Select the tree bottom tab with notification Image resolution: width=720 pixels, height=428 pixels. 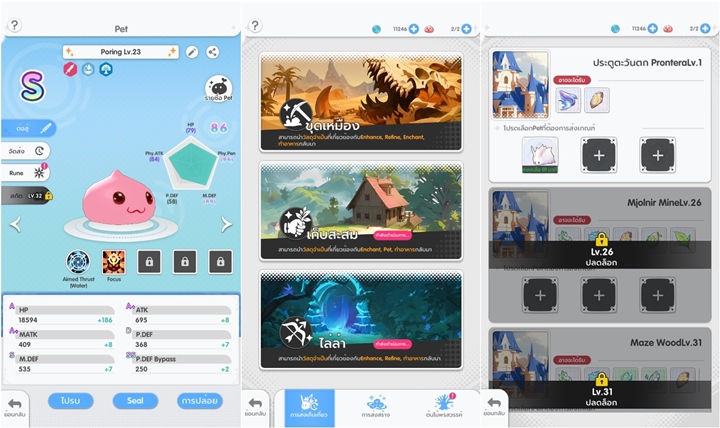click(444, 406)
